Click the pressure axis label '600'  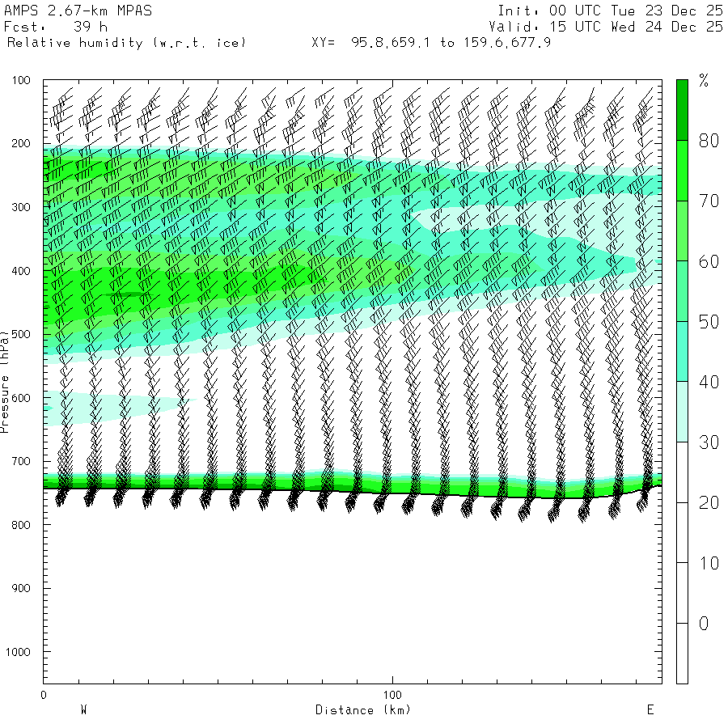[x=21, y=398]
